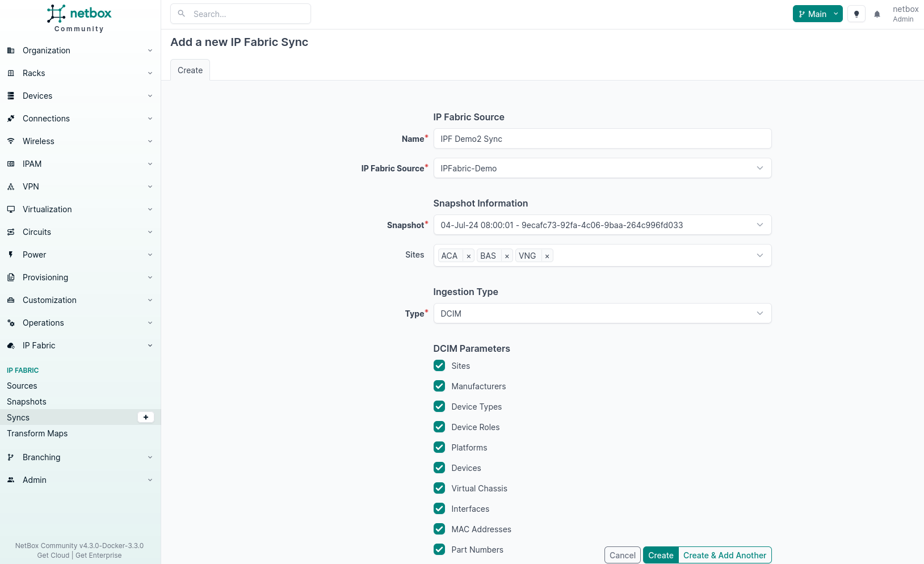Click the Virtualization monitor icon in sidebar

click(11, 209)
